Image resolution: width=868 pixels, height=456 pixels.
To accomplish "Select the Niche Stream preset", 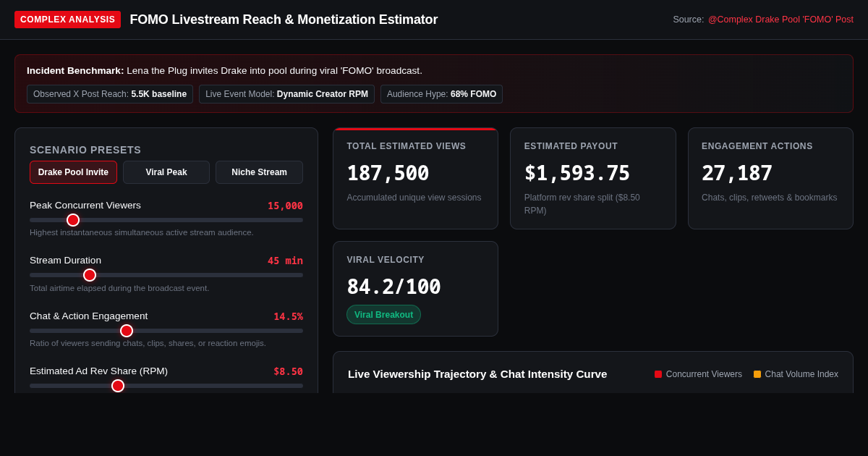I will click(259, 172).
